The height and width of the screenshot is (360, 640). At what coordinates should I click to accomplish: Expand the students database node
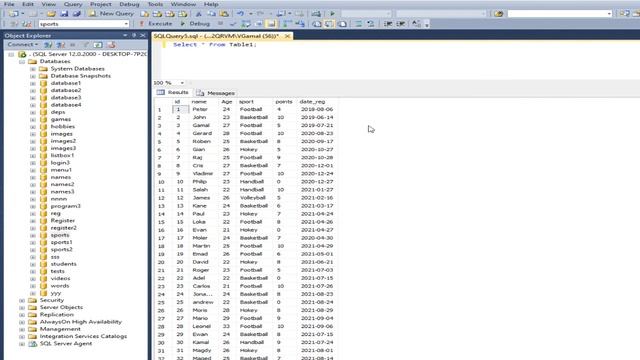(x=33, y=264)
